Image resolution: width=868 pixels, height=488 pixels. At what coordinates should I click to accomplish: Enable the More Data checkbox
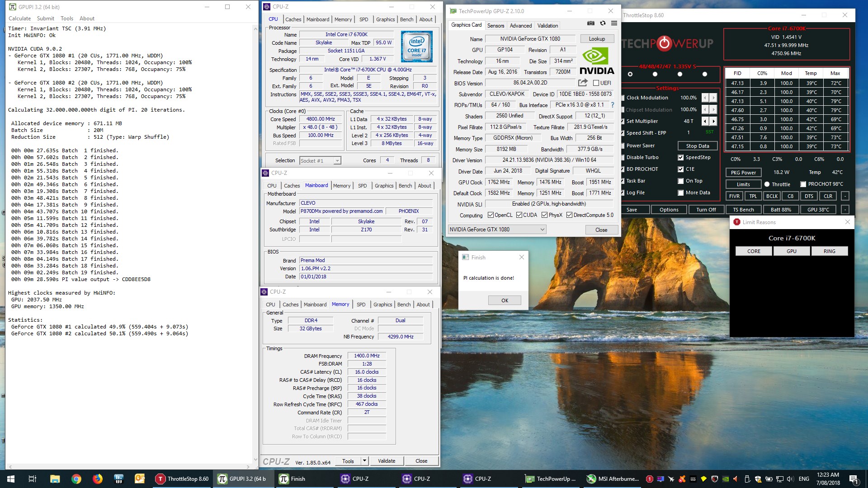(x=680, y=193)
